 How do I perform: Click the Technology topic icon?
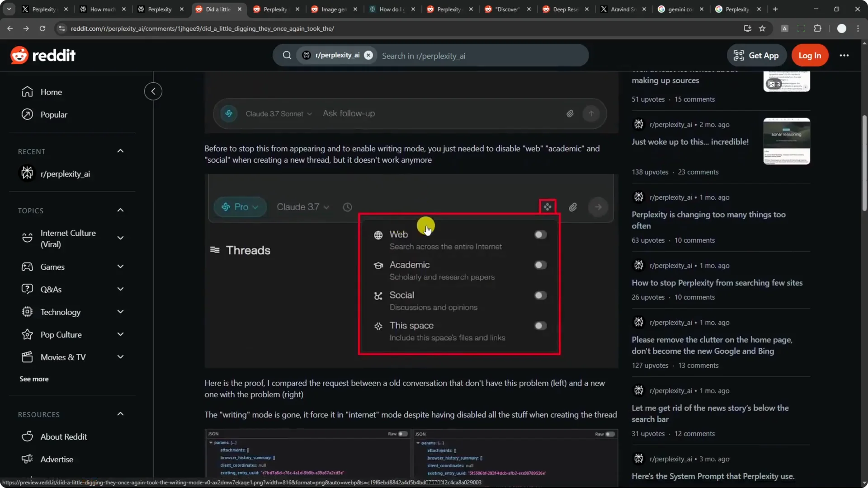click(x=27, y=312)
